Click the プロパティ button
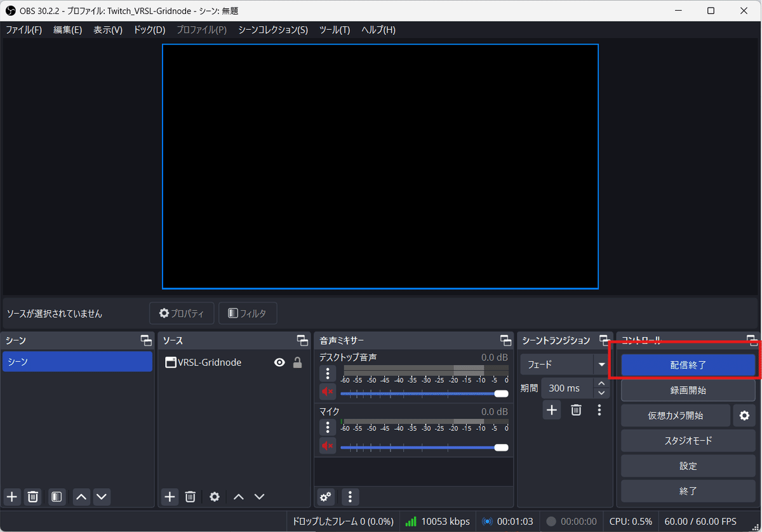The height and width of the screenshot is (532, 762). point(182,313)
